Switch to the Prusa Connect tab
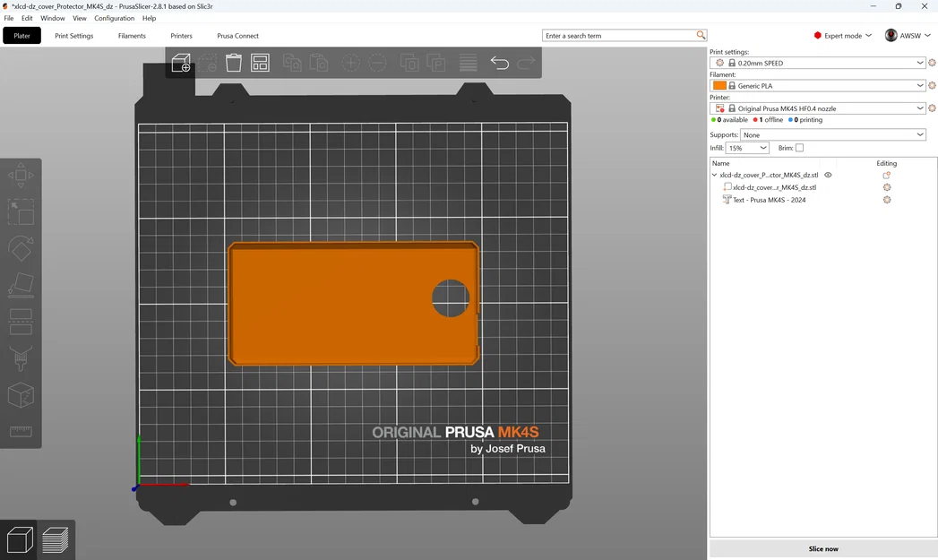The image size is (938, 560). pos(238,35)
